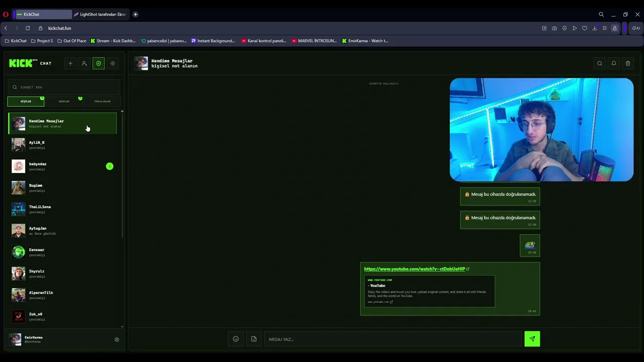Open the browser profile account icon

tap(614, 28)
